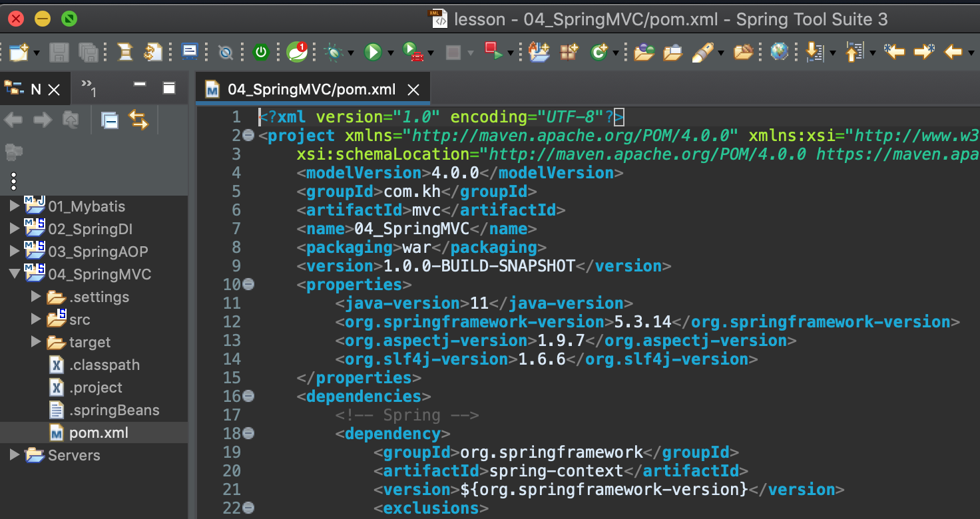The height and width of the screenshot is (519, 980).
Task: Click the Save All icon
Action: (88, 52)
